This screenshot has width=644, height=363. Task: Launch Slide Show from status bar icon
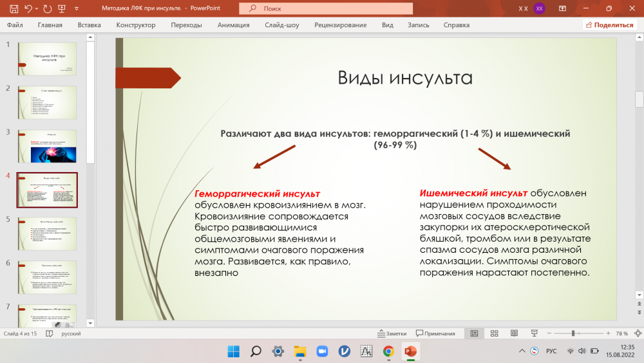534,333
